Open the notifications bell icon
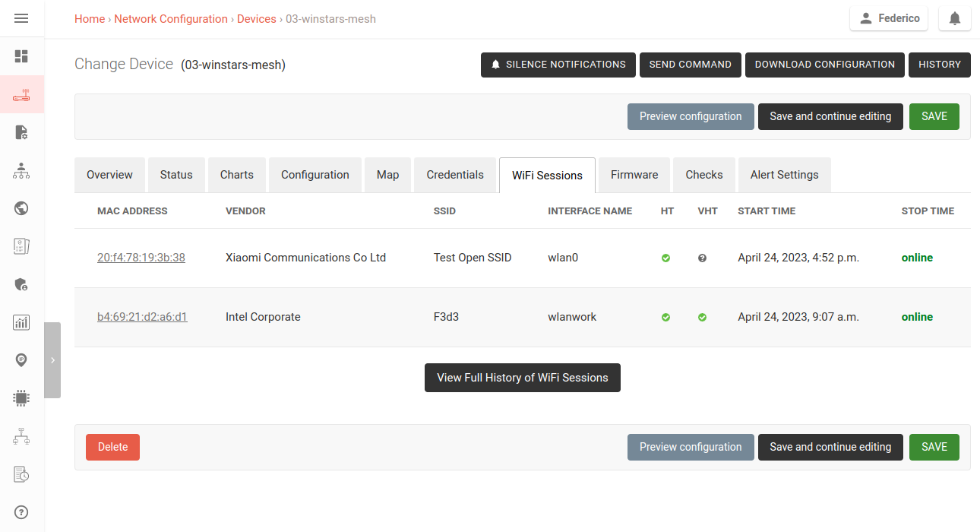This screenshot has height=532, width=980. (955, 19)
